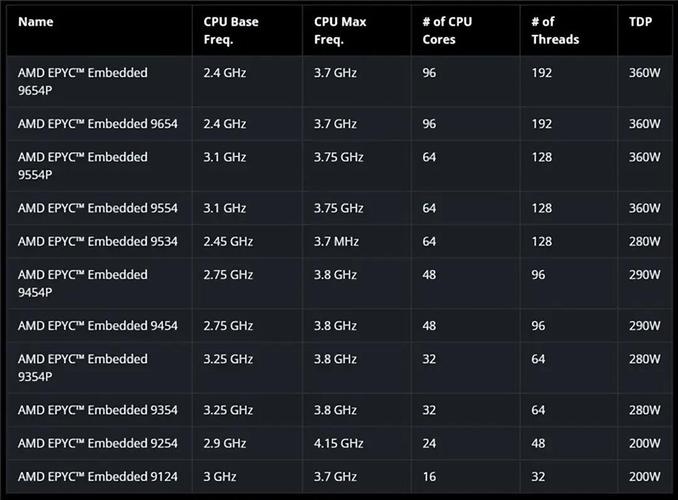The image size is (678, 500).
Task: Click the 2.9 GHz base frequency cell
Action: [x=225, y=443]
